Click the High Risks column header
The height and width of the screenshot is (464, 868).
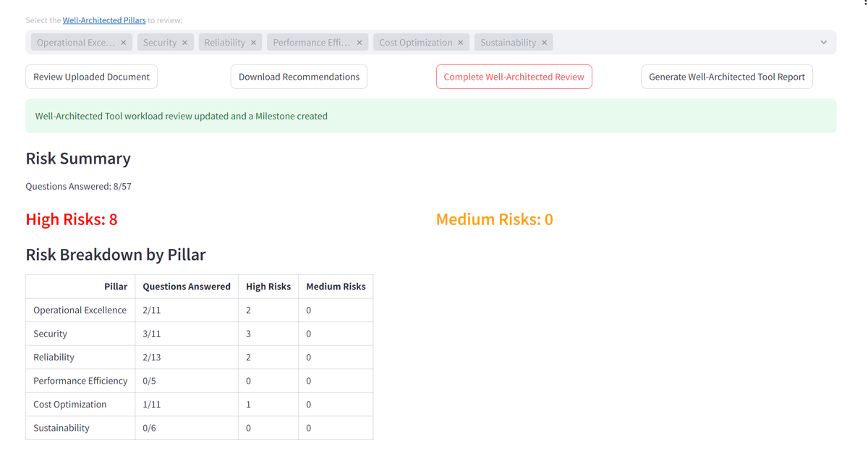[x=268, y=287]
